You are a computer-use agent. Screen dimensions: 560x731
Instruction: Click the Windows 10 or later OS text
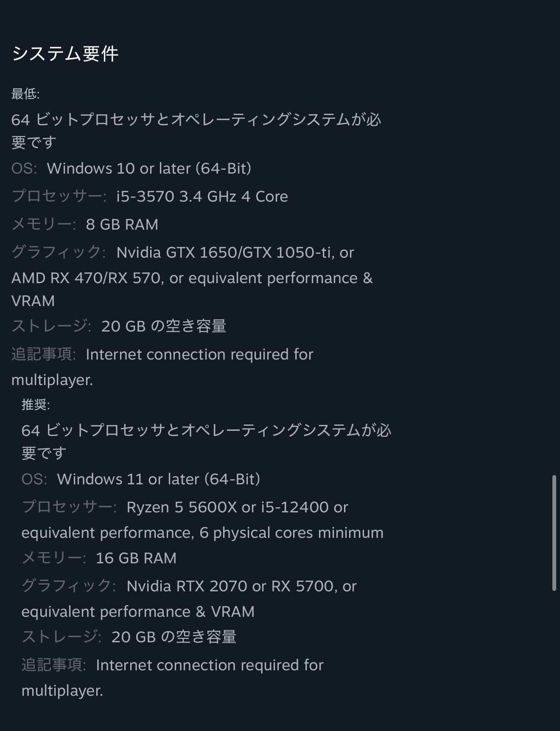coord(149,169)
